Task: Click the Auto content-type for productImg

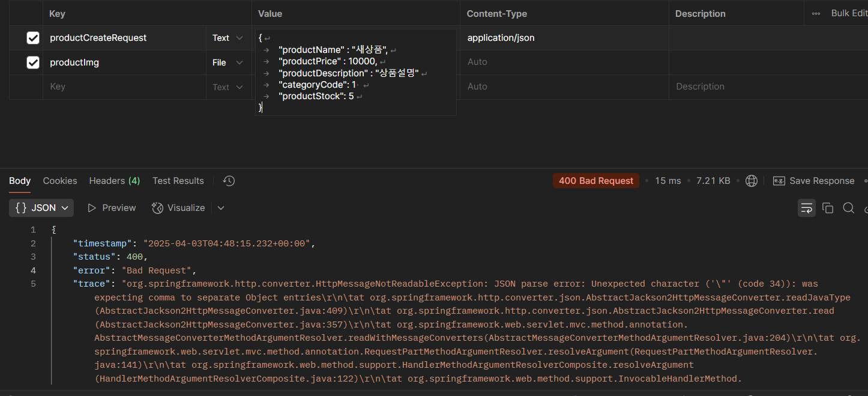Action: 564,62
